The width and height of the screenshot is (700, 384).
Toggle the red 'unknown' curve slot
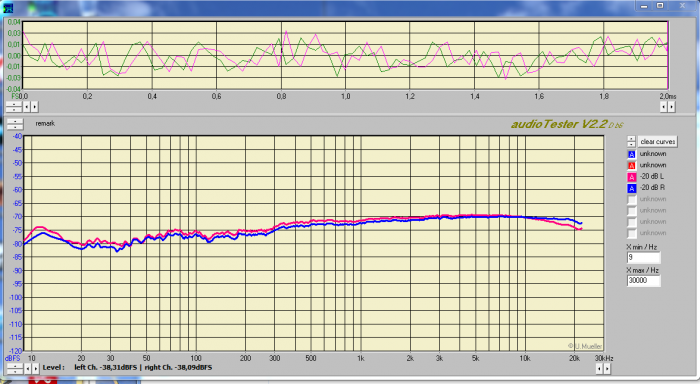(631, 166)
